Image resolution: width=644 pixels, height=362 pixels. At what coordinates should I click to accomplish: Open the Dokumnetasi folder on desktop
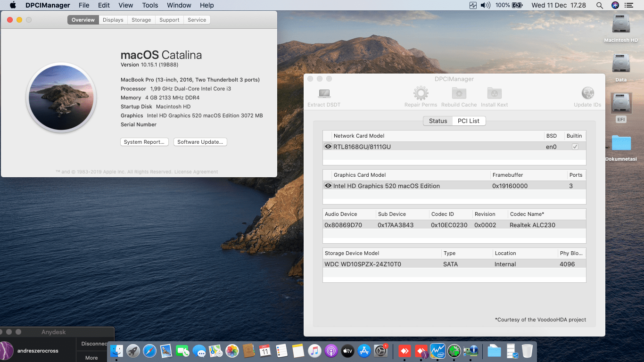pyautogui.click(x=621, y=144)
